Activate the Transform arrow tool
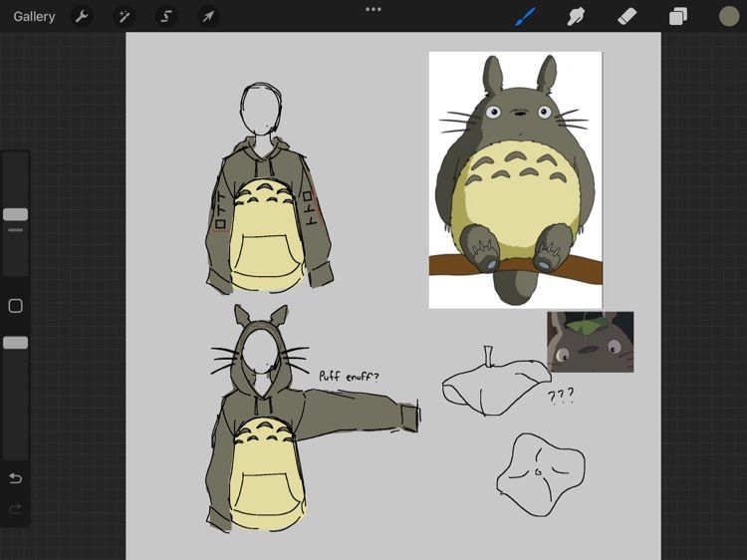Viewport: 747px width, 560px height. click(x=208, y=17)
